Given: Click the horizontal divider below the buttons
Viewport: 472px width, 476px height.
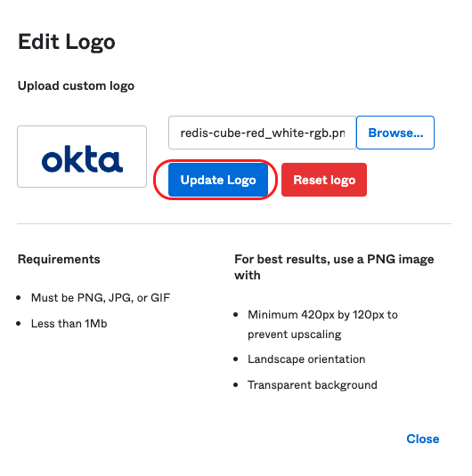Looking at the screenshot, I should point(234,223).
